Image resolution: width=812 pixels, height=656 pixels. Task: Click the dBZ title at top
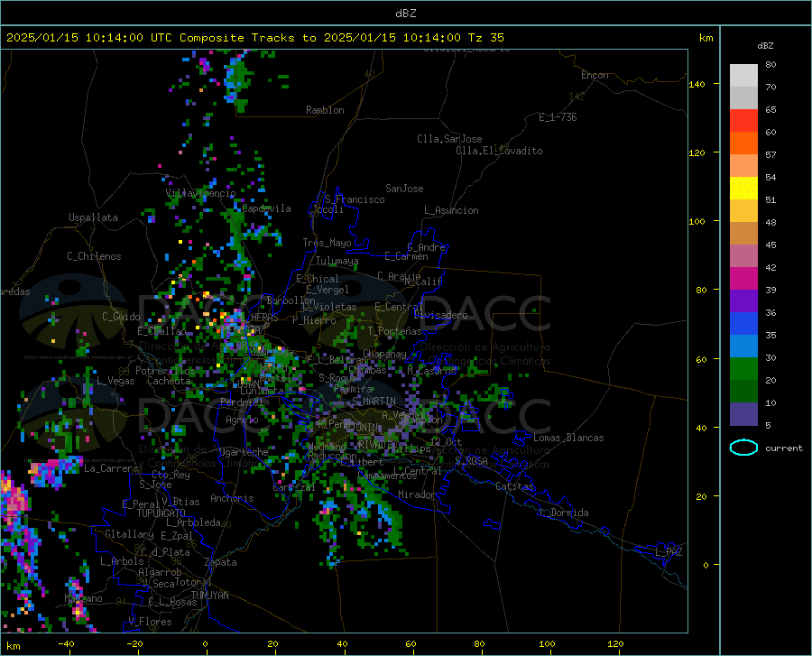click(x=405, y=14)
